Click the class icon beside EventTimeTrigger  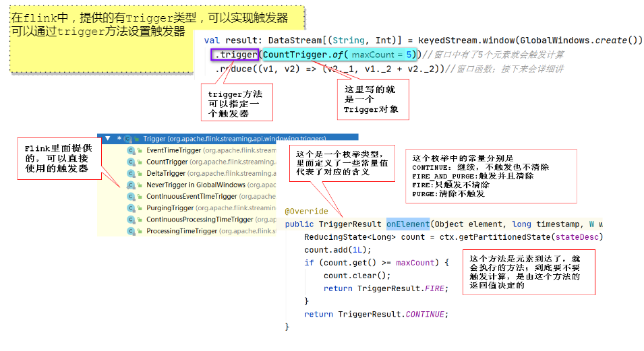(131, 151)
